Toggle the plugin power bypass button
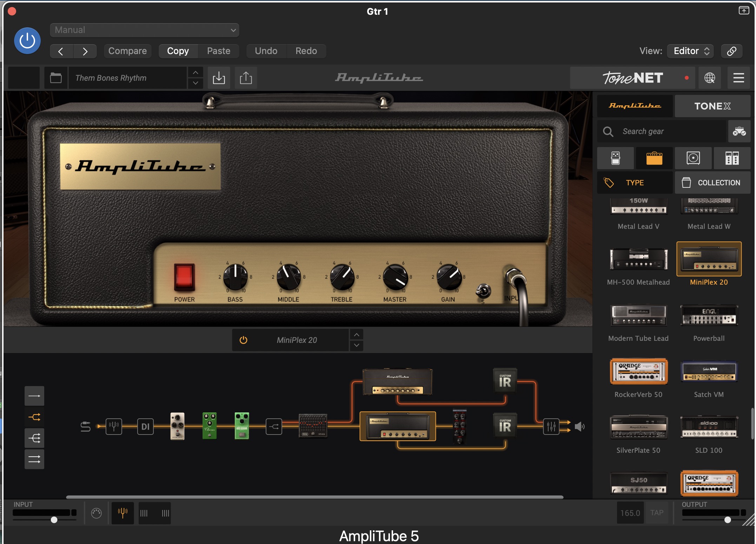Viewport: 756px width, 544px height. coord(27,41)
